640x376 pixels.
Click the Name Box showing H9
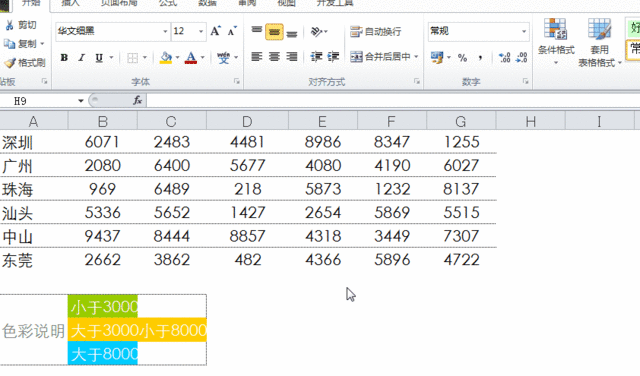click(x=38, y=101)
